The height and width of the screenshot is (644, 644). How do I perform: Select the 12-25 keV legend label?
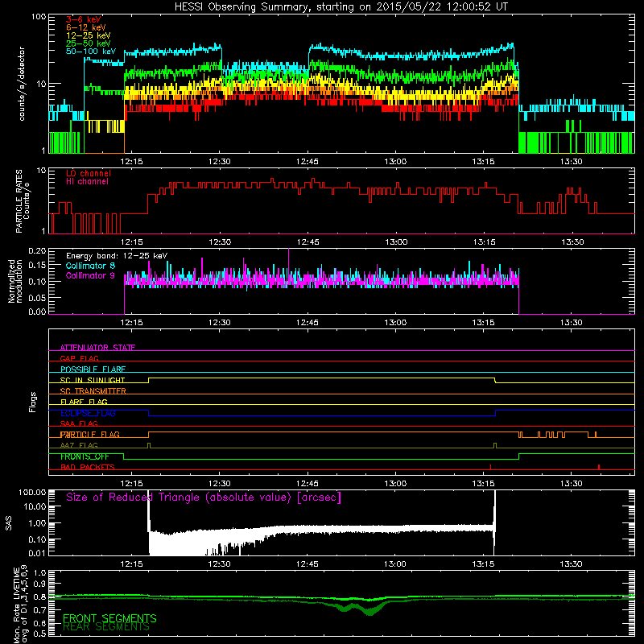(x=89, y=35)
